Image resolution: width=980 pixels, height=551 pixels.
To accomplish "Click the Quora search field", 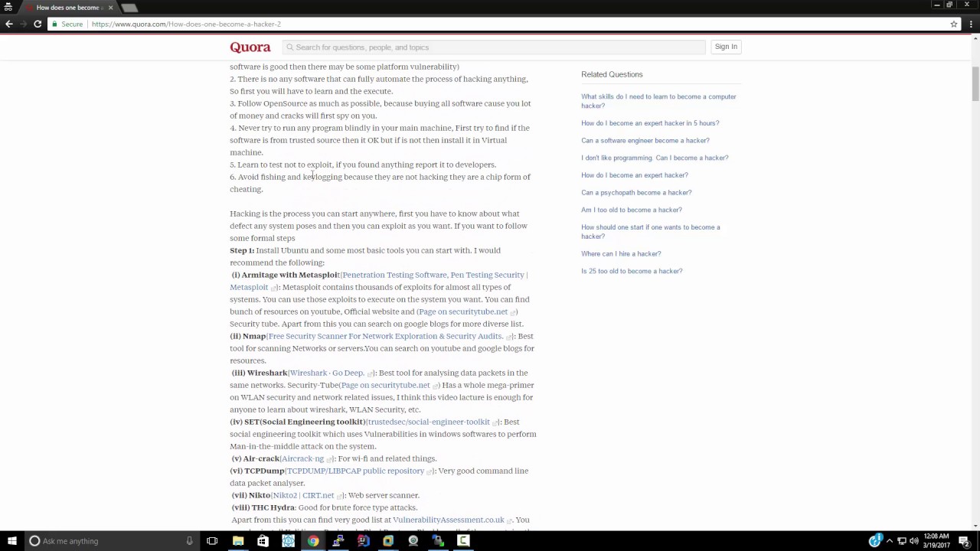I will click(494, 47).
